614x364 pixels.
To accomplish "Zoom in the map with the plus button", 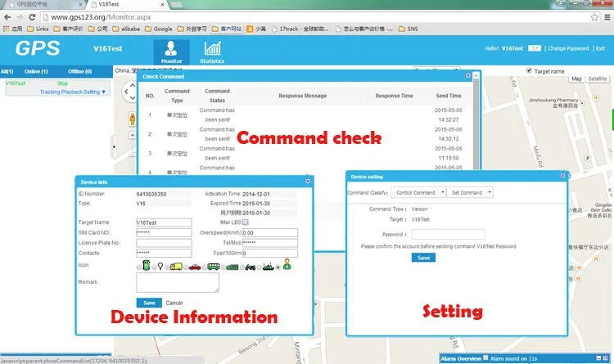I will click(133, 135).
